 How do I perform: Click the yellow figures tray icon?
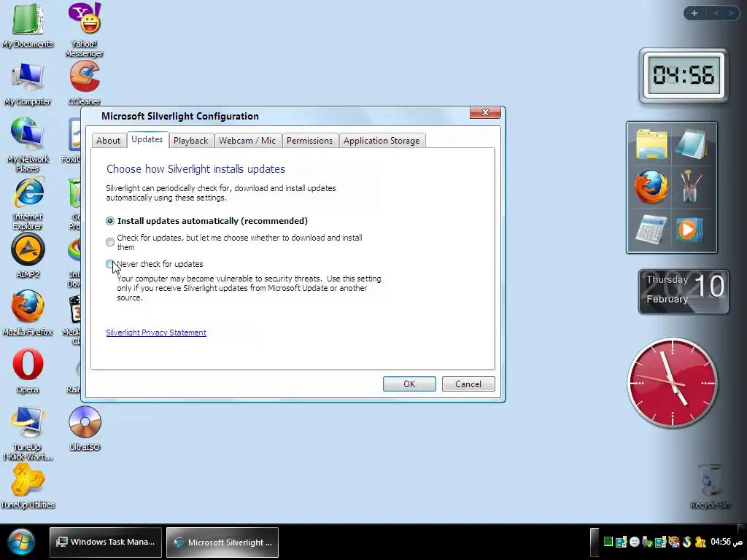pos(700,542)
